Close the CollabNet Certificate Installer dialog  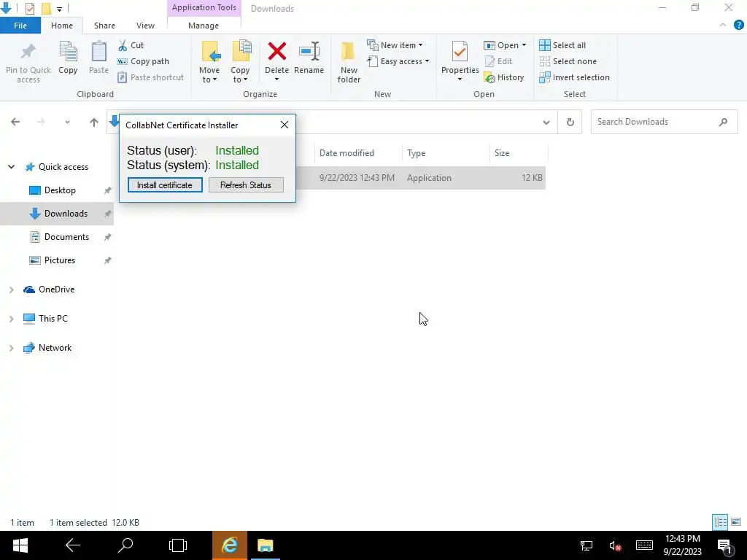[285, 125]
